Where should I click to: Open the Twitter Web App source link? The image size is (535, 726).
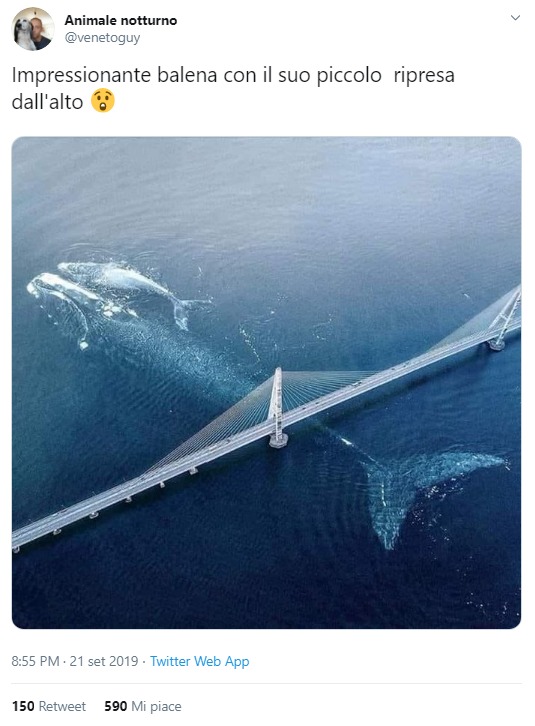[x=199, y=661]
